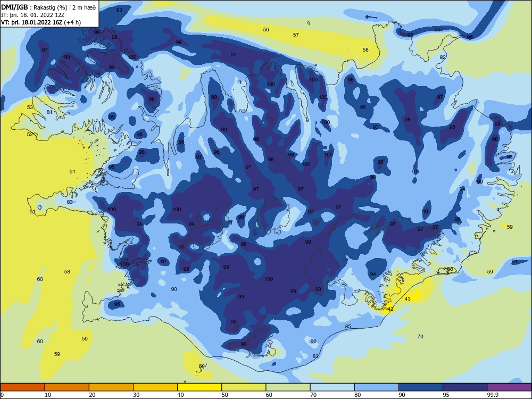Click the '85' humidity value on the map

(x=348, y=327)
